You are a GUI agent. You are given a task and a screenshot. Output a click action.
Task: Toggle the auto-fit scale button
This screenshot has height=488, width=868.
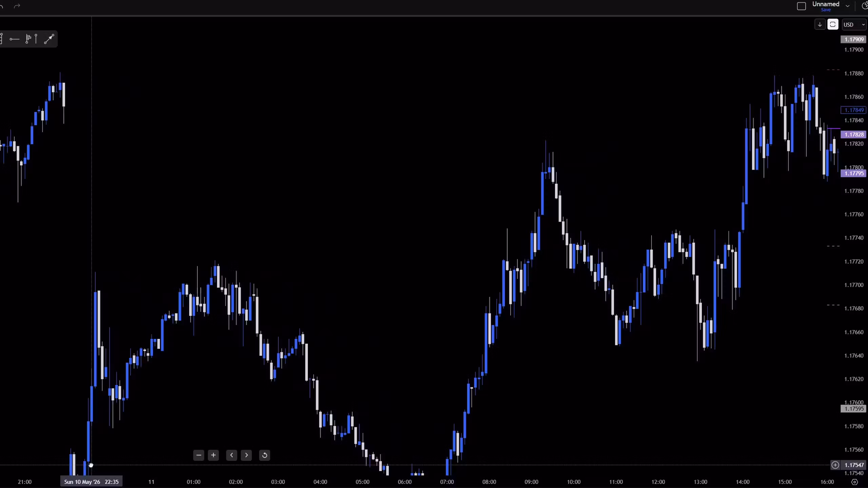[x=833, y=24]
